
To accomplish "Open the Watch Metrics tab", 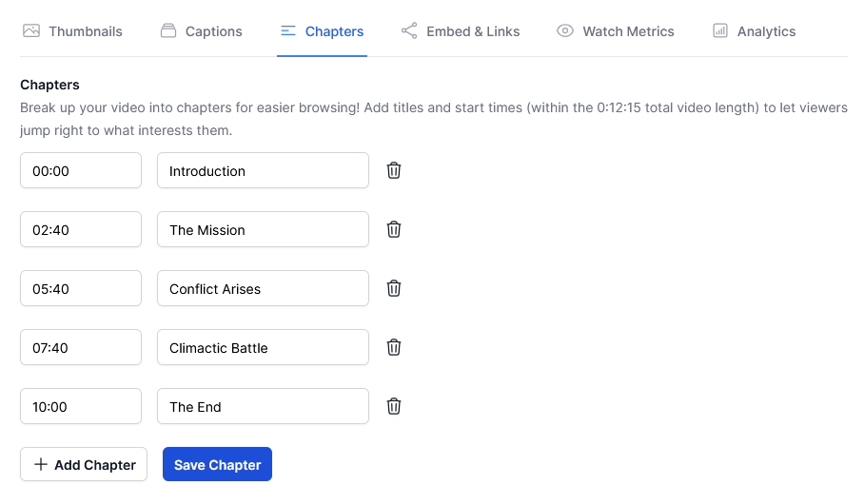I will [x=616, y=31].
